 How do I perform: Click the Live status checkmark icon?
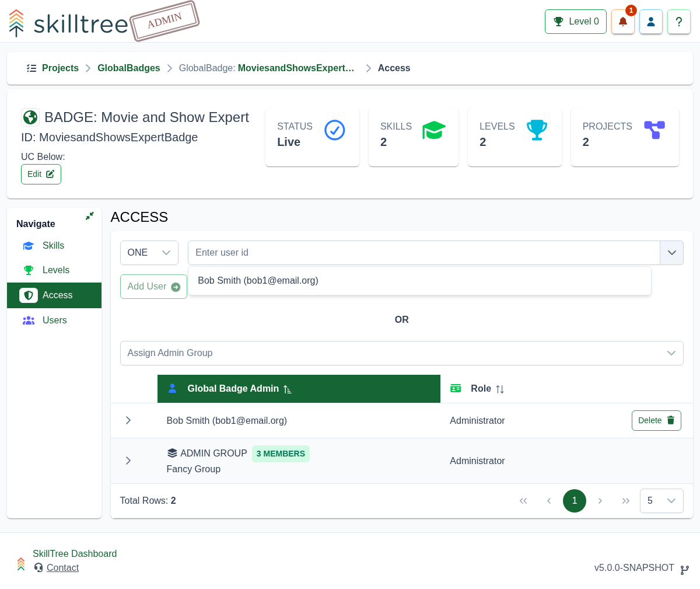click(x=335, y=130)
